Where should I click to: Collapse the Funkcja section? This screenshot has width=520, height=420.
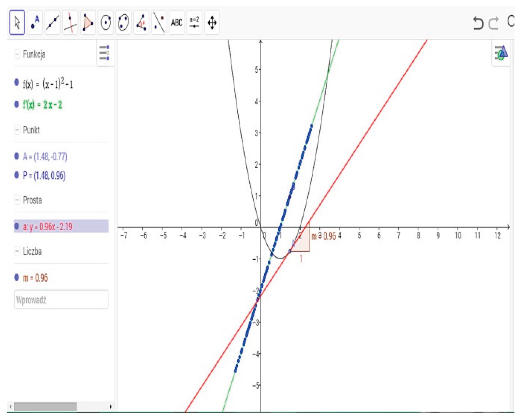tap(17, 54)
